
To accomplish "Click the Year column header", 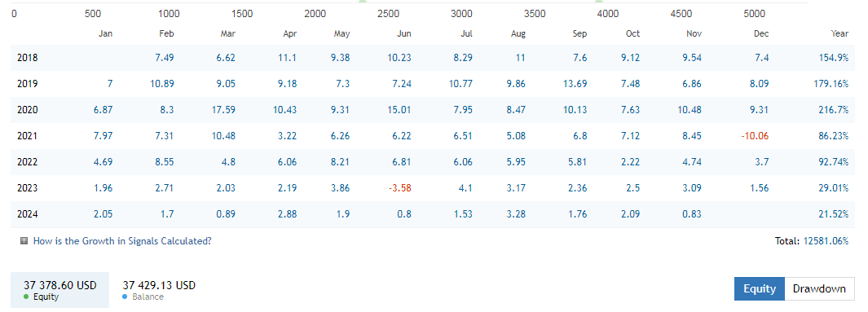I will [x=839, y=33].
